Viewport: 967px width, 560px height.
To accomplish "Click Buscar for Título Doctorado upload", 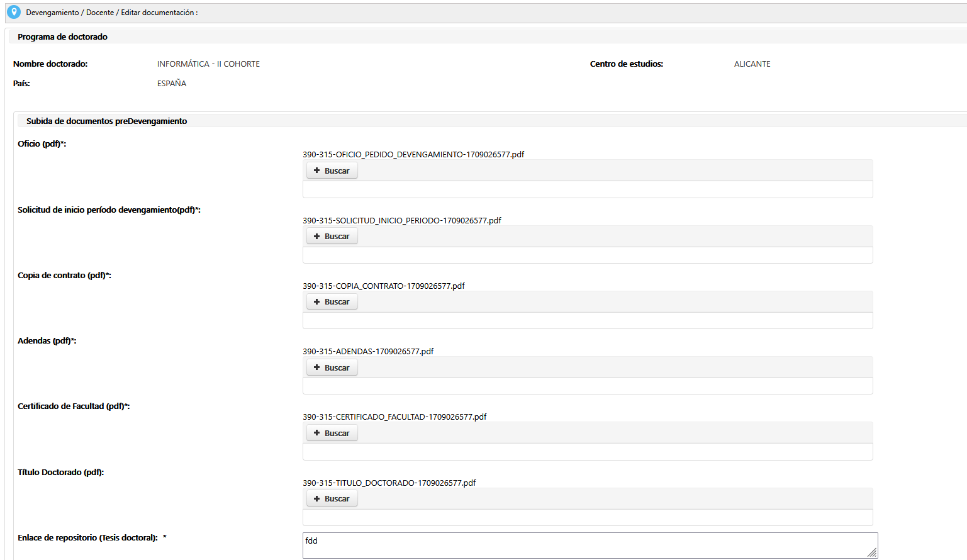I will [x=332, y=499].
